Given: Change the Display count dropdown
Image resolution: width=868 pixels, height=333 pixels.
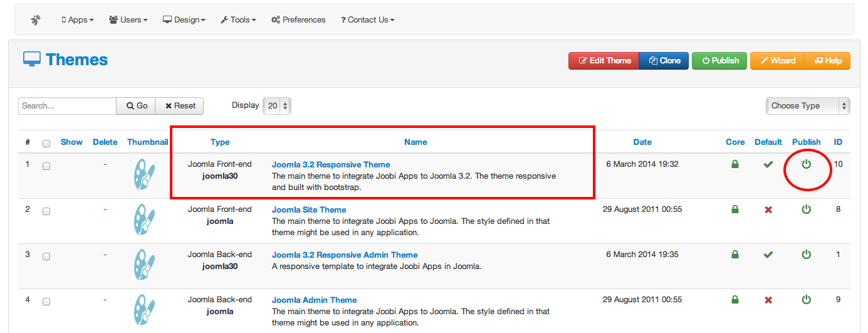Looking at the screenshot, I should (x=277, y=106).
